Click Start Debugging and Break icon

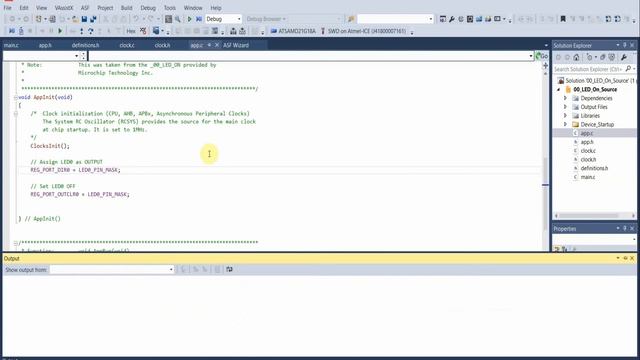tap(199, 19)
